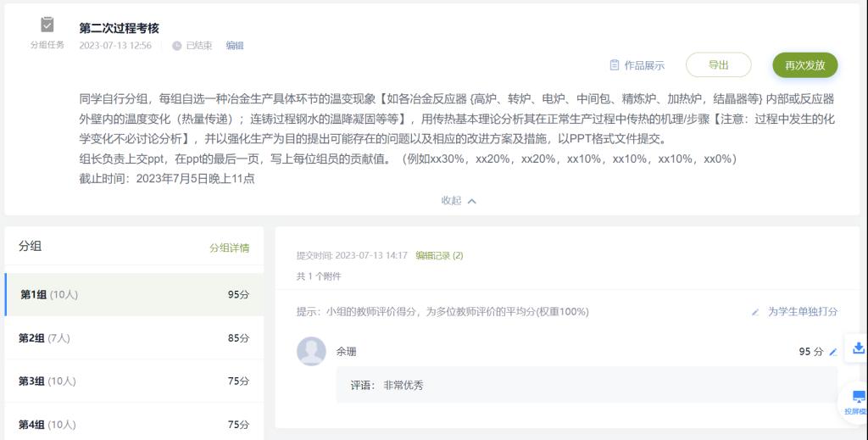Image resolution: width=868 pixels, height=440 pixels.
Task: Click the 作品展示 document icon
Action: (614, 65)
